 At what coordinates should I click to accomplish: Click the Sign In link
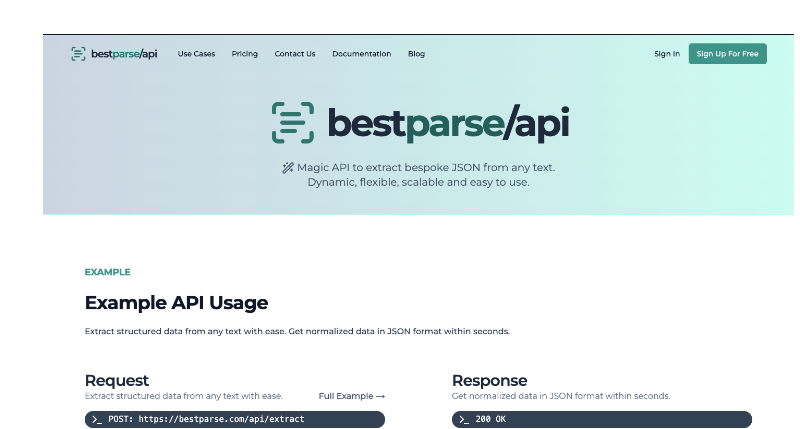tap(667, 54)
